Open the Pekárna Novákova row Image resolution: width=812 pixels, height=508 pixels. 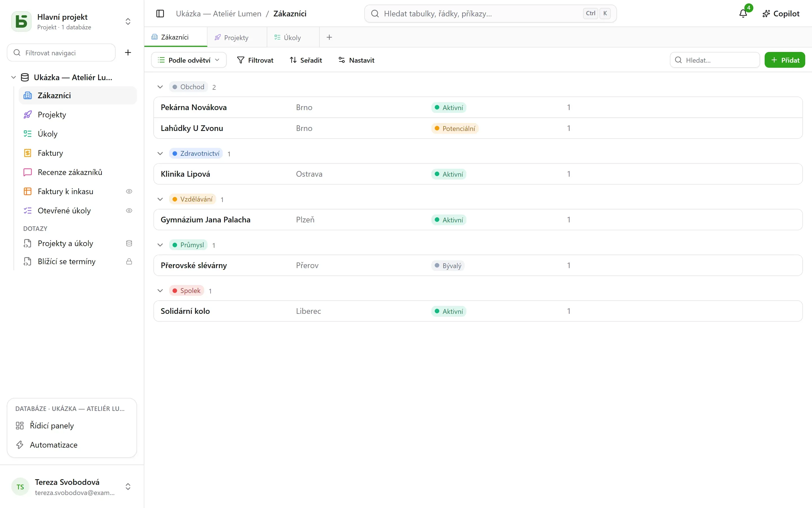coord(478,107)
